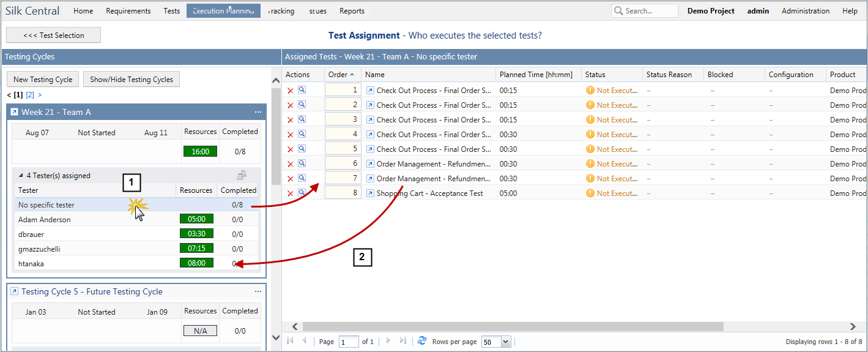
Task: Open the go-to link icon for Shopping Cart test
Action: tap(370, 193)
